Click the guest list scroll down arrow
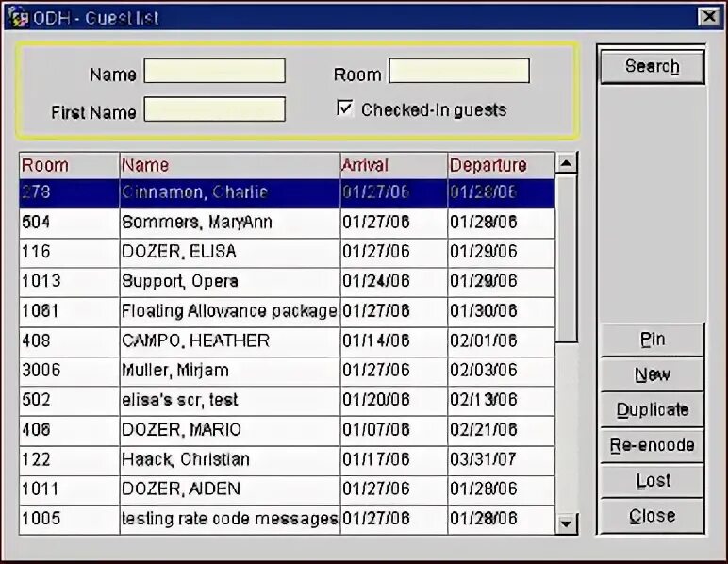This screenshot has width=728, height=564. click(x=567, y=524)
